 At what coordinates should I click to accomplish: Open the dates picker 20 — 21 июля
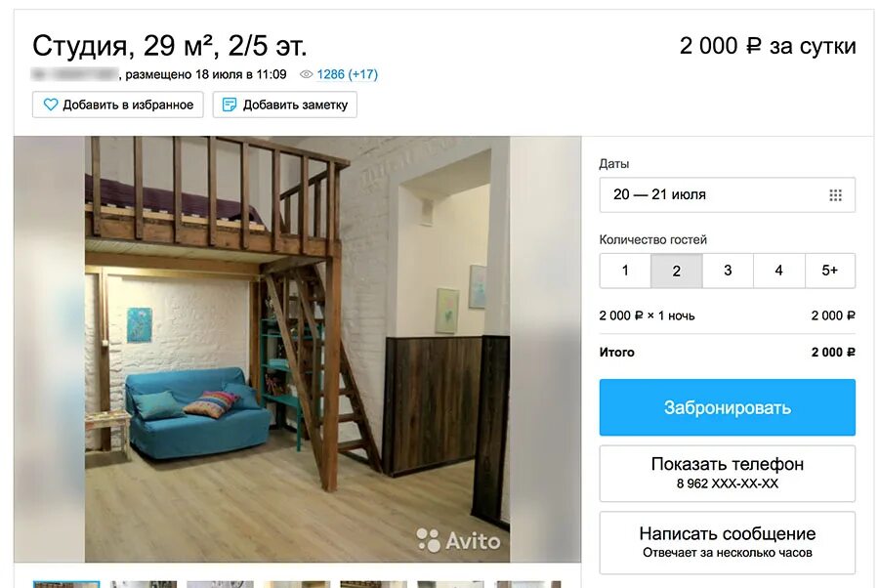pos(727,195)
